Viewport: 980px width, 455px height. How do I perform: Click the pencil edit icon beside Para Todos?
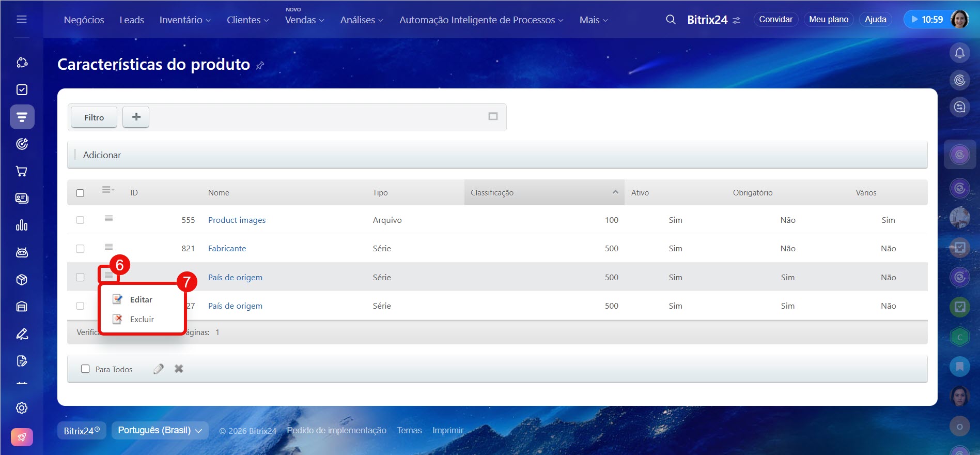(x=159, y=369)
